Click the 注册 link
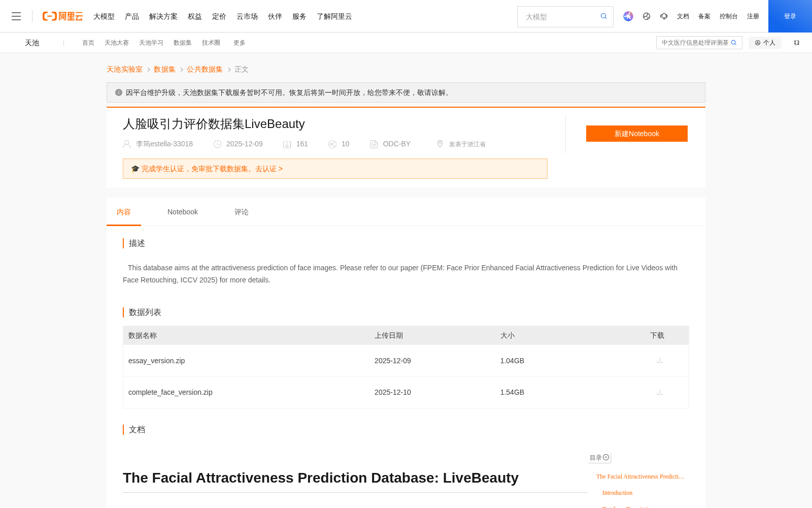Screen dimensions: 812x508 (753, 16)
